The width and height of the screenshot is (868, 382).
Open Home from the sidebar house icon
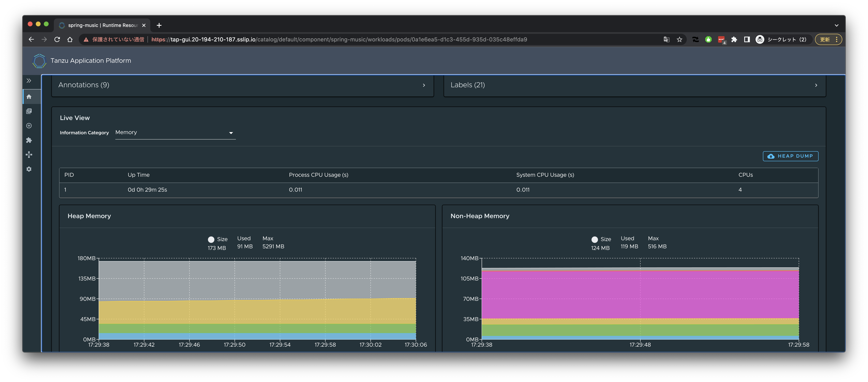coord(29,97)
